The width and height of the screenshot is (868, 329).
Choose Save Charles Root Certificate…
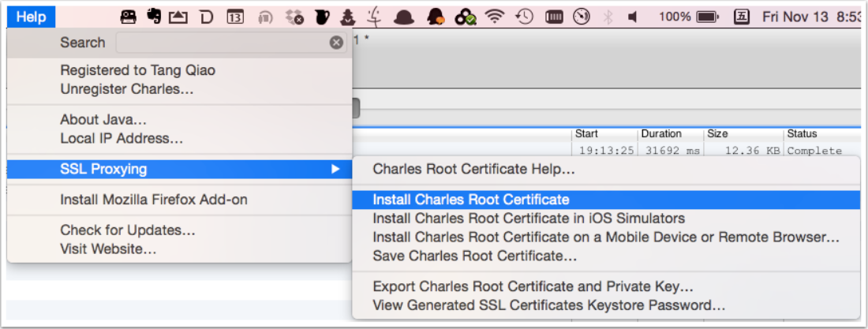point(475,256)
